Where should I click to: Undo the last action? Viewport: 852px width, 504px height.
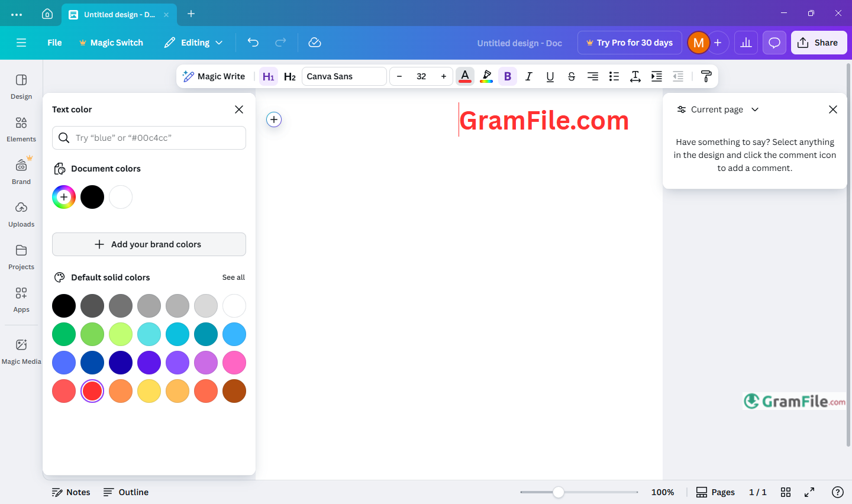click(x=253, y=43)
